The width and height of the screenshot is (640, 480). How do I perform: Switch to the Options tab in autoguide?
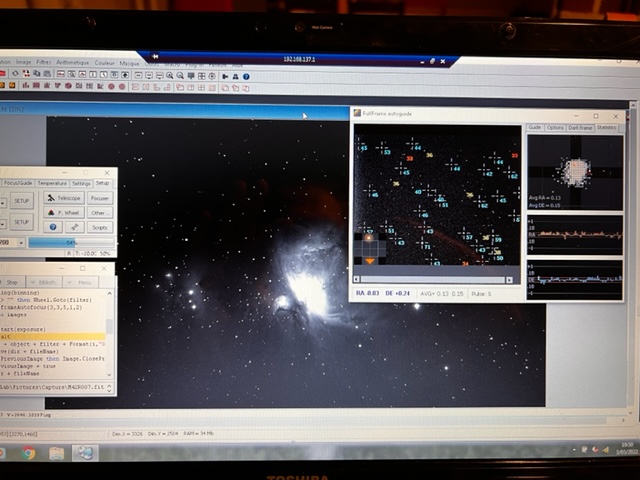point(555,128)
